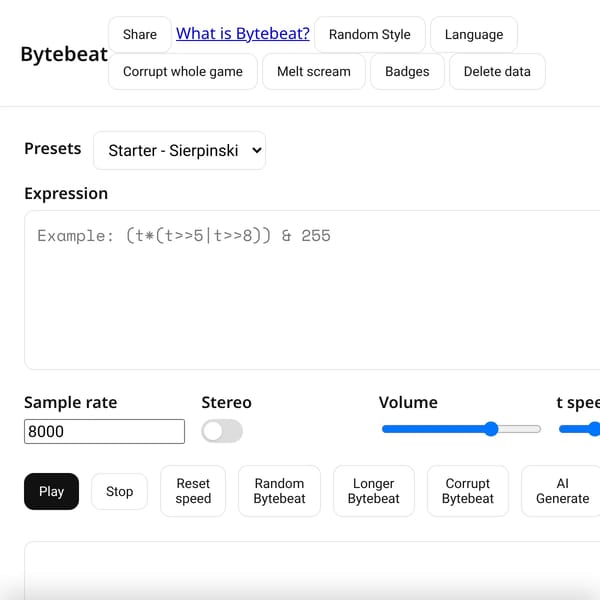Click the Stereo label
Screen dimensions: 600x600
tap(227, 403)
